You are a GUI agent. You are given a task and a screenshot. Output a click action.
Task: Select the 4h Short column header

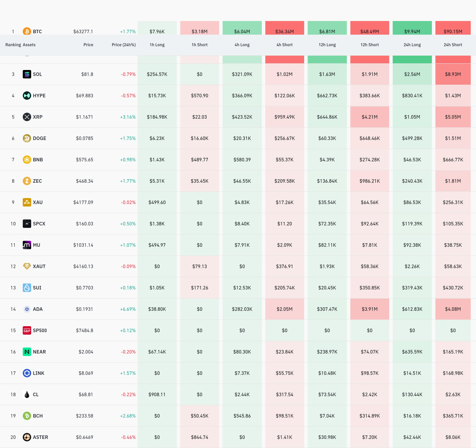(284, 45)
